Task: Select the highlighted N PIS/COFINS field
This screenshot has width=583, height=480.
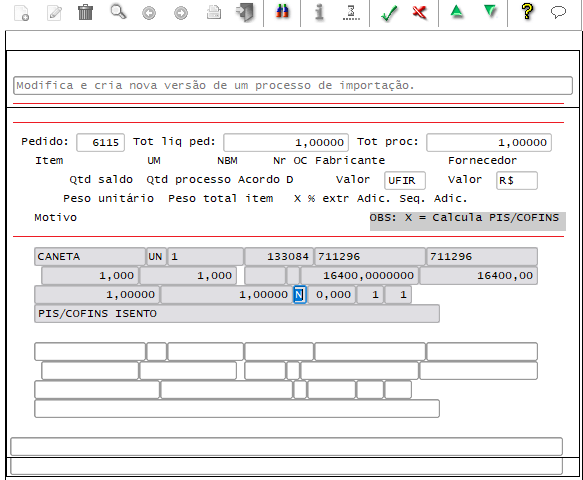Action: (300, 295)
